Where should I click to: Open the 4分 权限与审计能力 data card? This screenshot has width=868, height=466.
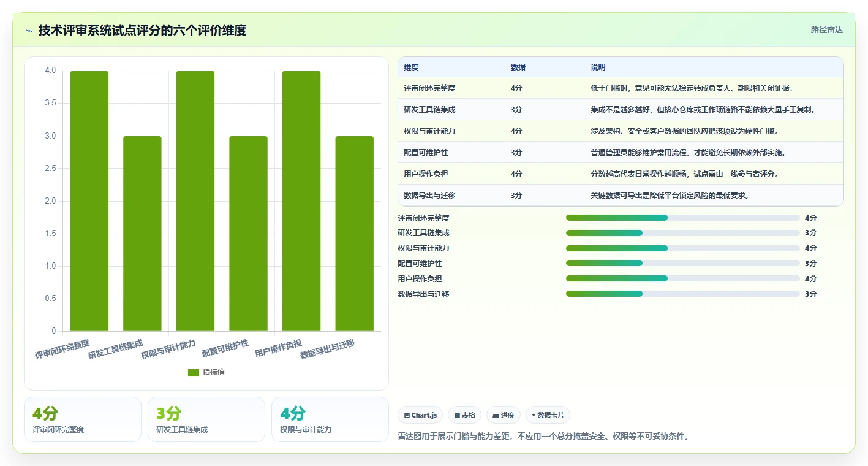[x=330, y=419]
